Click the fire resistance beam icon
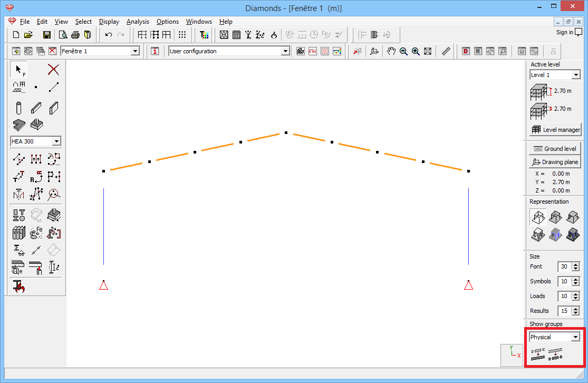Image resolution: width=588 pixels, height=383 pixels. pos(19,286)
